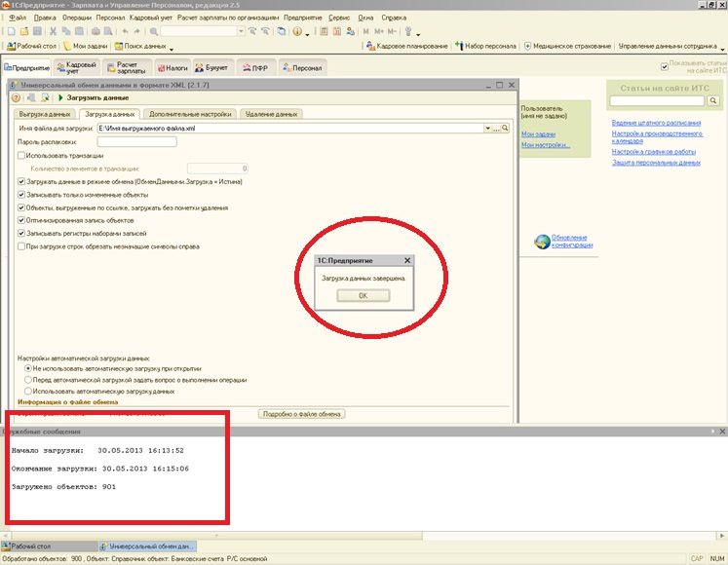This screenshot has height=565, width=728.
Task: Click the M memory button
Action: [365, 31]
